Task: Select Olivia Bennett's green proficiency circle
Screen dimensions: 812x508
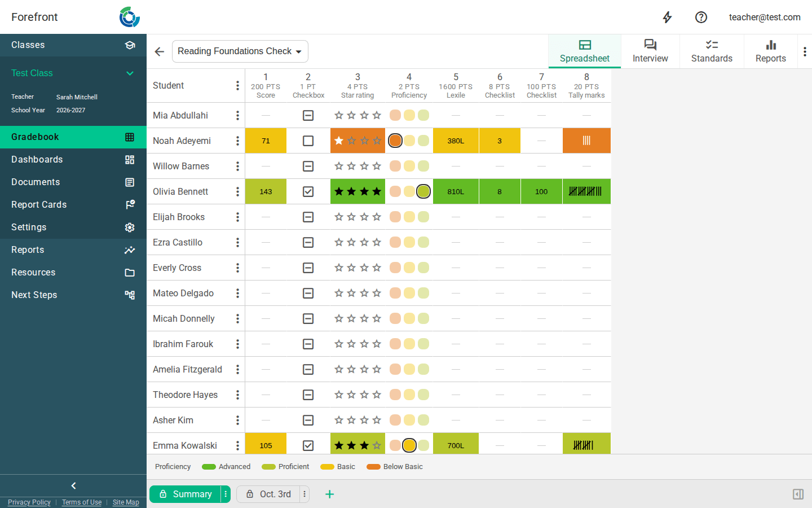Action: 423,191
